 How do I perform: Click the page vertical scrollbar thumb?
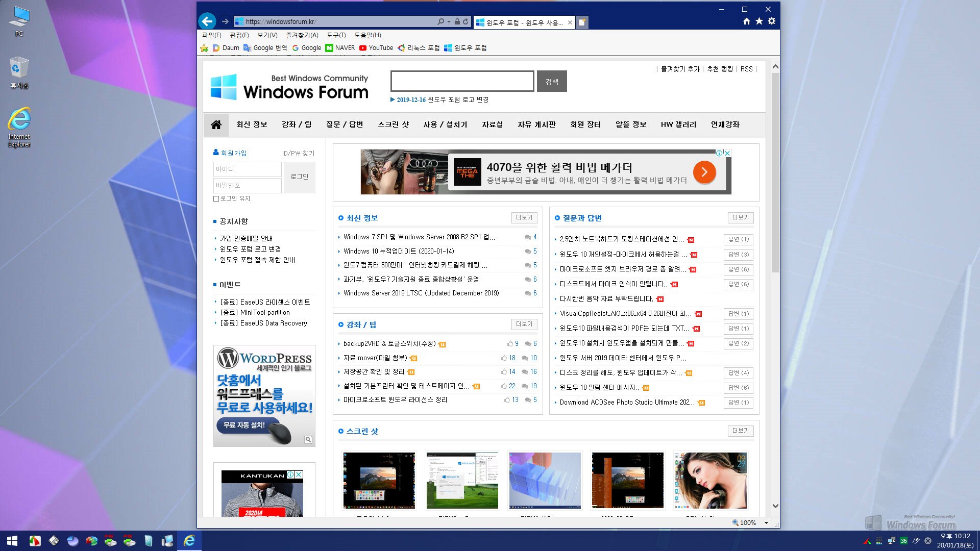click(775, 173)
